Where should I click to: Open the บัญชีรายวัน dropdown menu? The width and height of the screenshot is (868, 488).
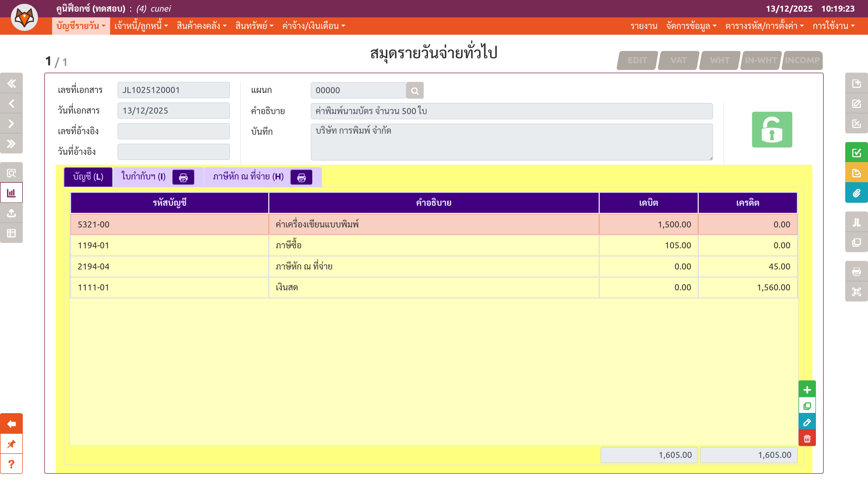(81, 26)
